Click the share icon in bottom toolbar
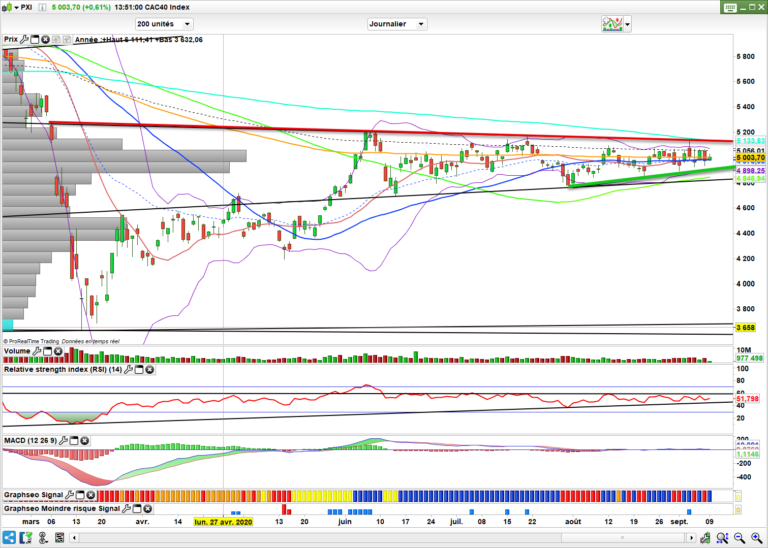The image size is (768, 548). coord(10,539)
